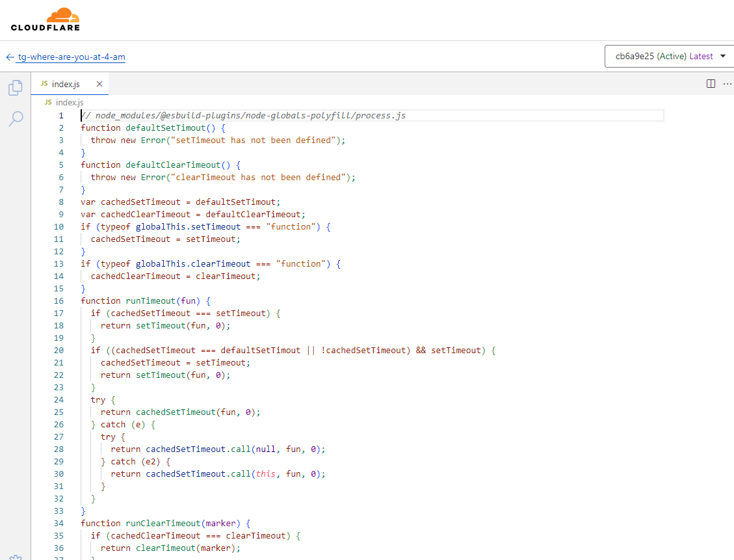This screenshot has width=734, height=560.
Task: Open the Search panel in sidebar
Action: point(16,118)
